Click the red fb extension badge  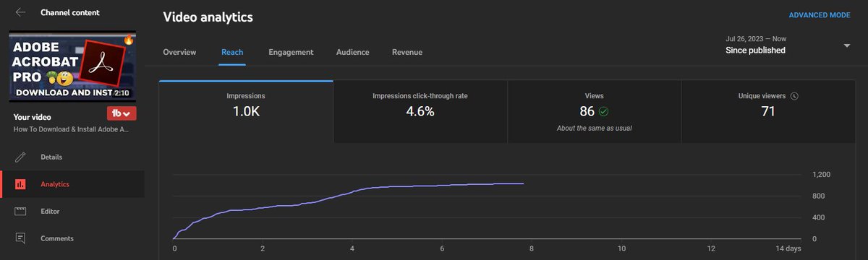(121, 113)
